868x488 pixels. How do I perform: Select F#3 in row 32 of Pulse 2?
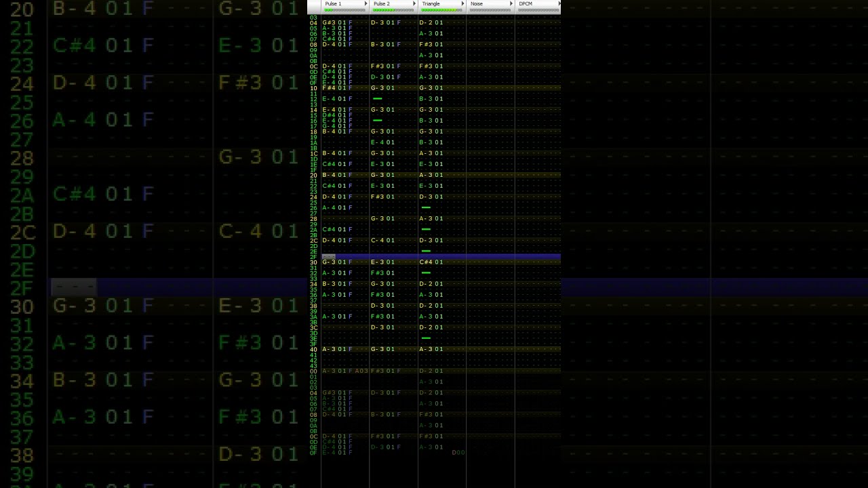coord(377,273)
